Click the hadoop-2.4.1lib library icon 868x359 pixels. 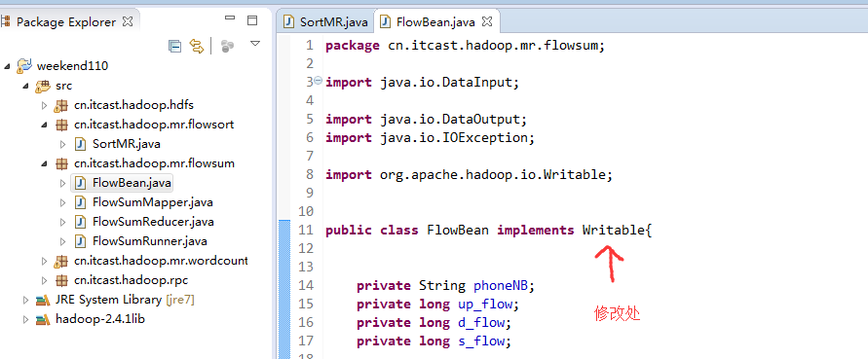click(x=43, y=319)
